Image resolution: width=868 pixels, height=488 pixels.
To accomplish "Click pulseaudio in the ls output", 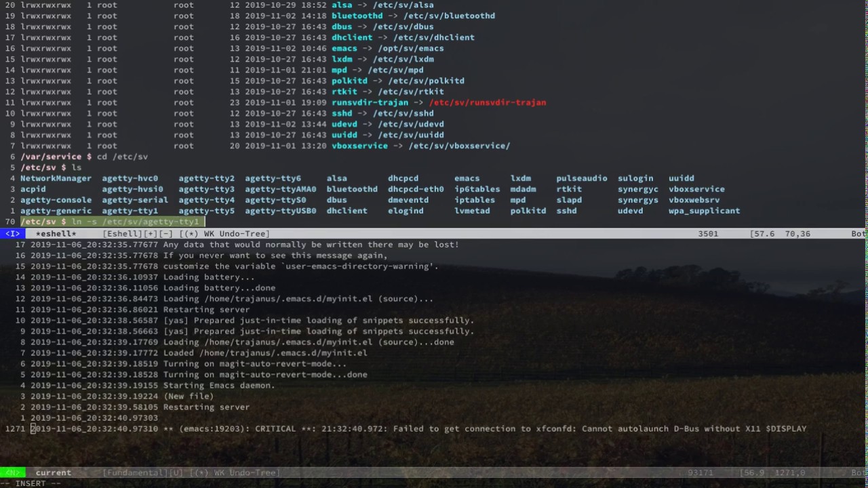I will (582, 178).
